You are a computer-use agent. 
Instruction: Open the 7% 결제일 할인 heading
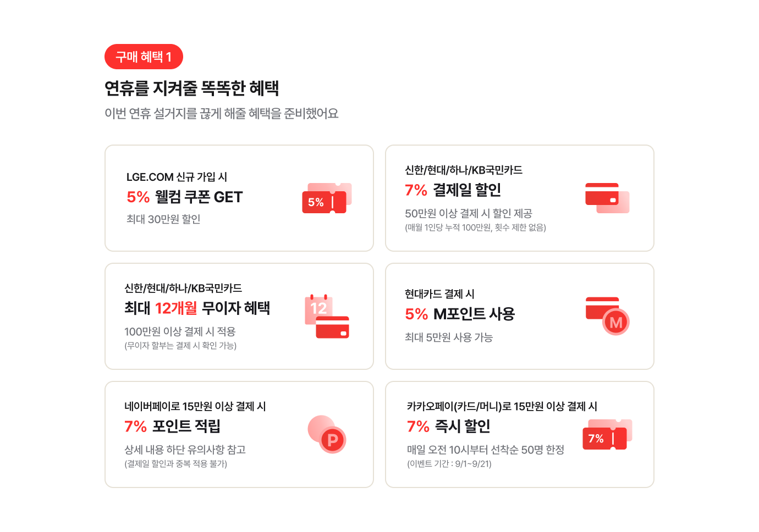tap(453, 190)
